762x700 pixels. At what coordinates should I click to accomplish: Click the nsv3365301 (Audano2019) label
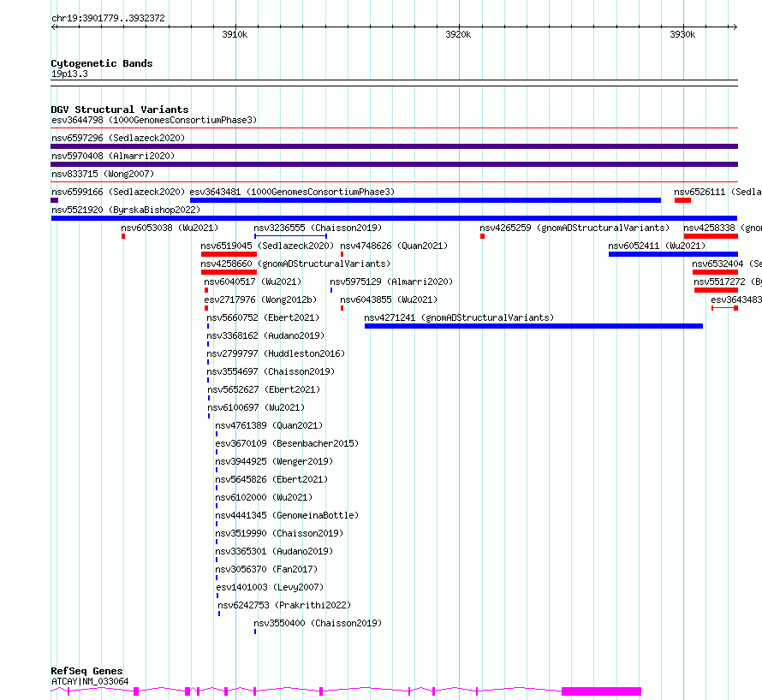tap(274, 551)
